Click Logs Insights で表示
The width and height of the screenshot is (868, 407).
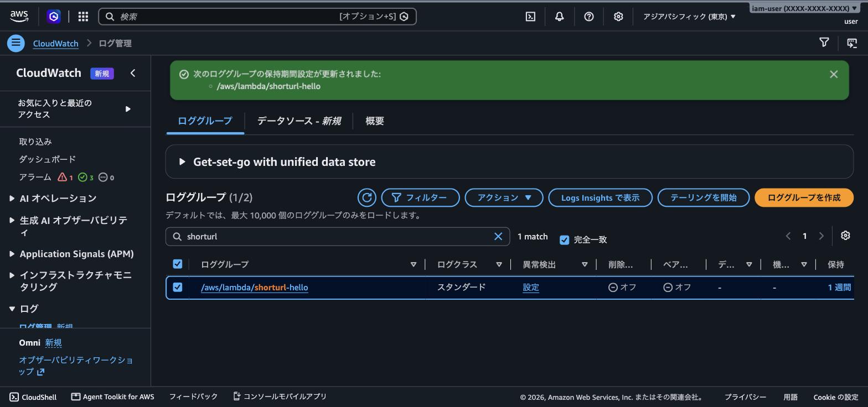point(600,197)
